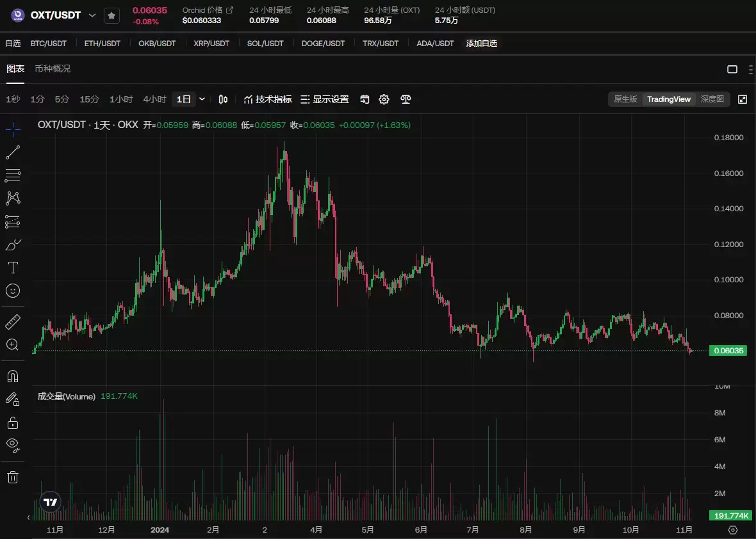
Task: Toggle visibility of all drawings eye icon
Action: coord(13,444)
